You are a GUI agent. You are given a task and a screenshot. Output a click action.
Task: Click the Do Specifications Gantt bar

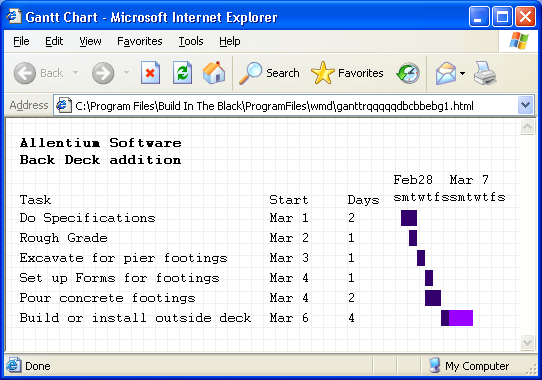coord(409,218)
